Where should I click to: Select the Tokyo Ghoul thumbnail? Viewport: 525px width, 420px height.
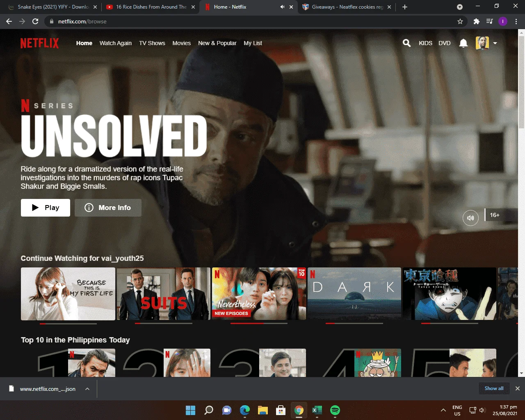pyautogui.click(x=450, y=294)
